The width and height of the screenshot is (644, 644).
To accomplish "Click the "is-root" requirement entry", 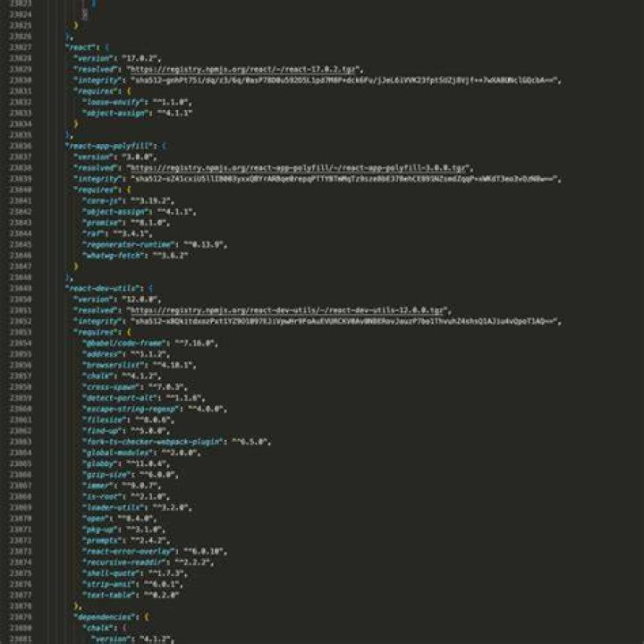I will click(x=126, y=496).
